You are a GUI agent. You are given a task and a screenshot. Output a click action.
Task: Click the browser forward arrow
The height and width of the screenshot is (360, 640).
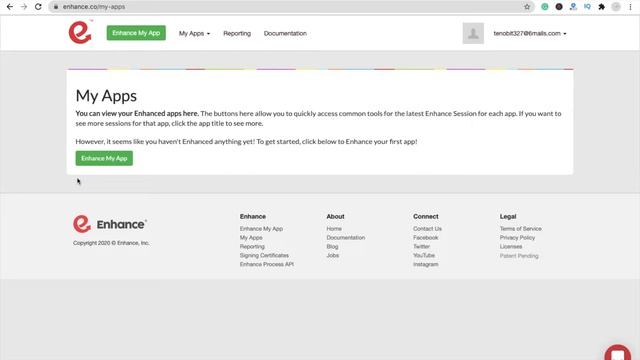point(24,7)
